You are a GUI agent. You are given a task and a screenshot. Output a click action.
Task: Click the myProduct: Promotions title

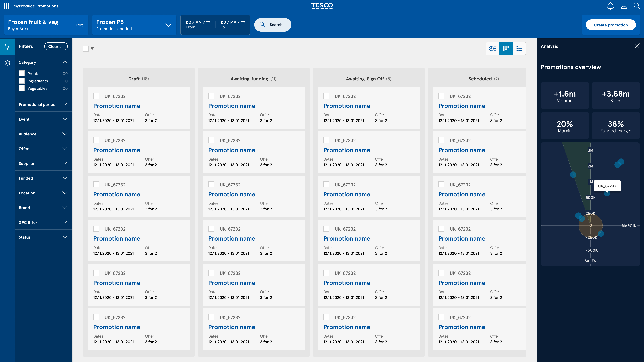point(36,6)
